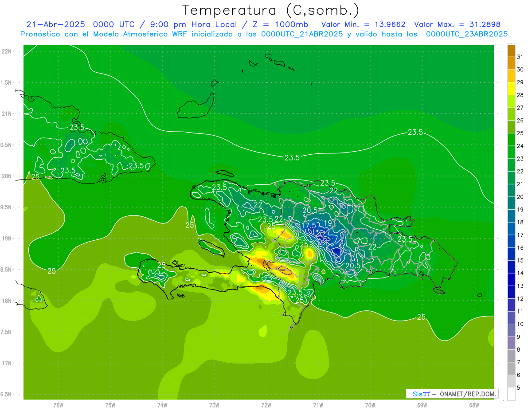
Task: Click the '31' color scale label
Action: click(x=520, y=57)
